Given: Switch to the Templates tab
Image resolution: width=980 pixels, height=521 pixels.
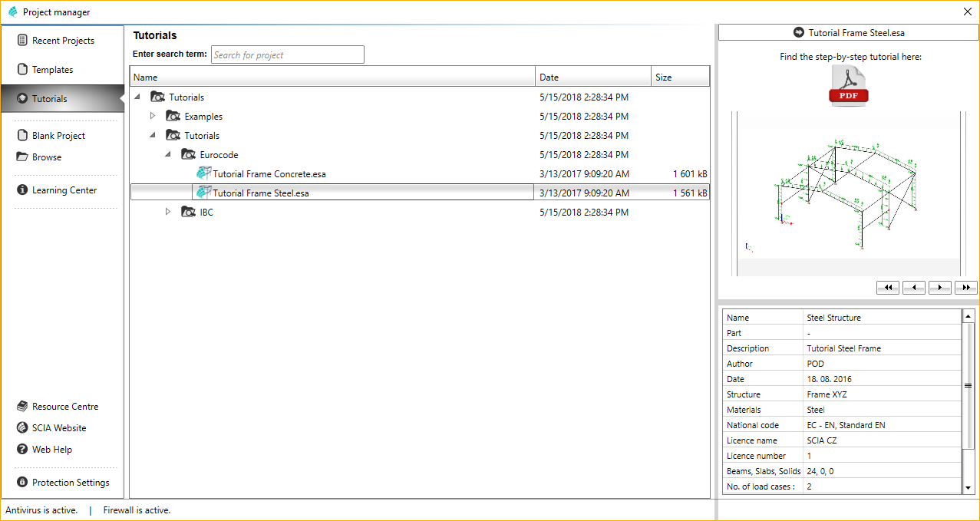Looking at the screenshot, I should point(52,70).
